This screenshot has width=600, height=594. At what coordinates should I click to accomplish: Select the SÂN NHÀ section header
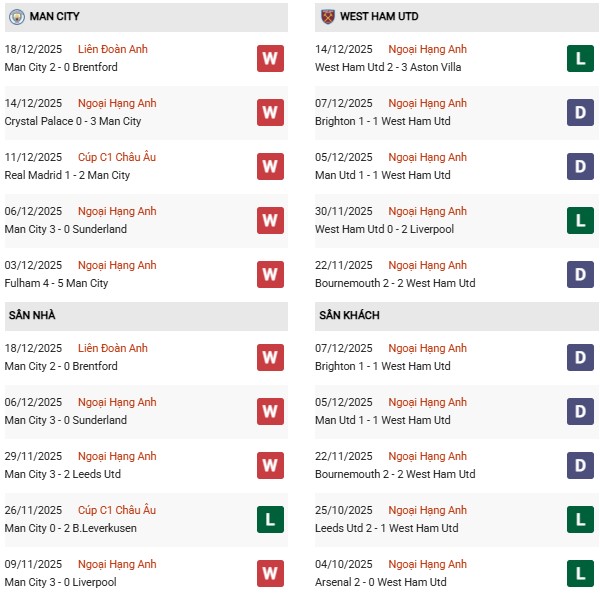point(32,316)
